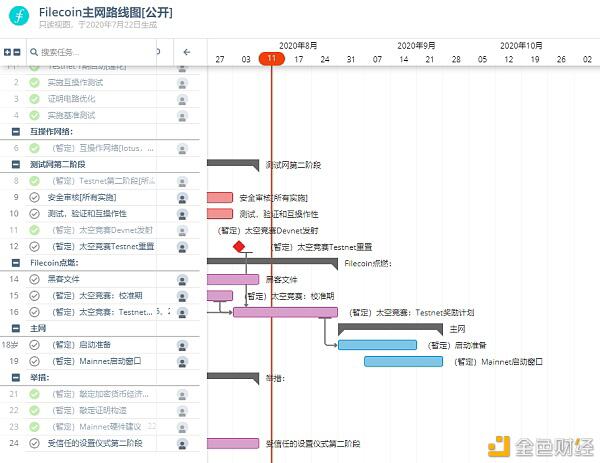The height and width of the screenshot is (463, 600).
Task: Toggle completion check for task row 10
Action: [x=34, y=214]
